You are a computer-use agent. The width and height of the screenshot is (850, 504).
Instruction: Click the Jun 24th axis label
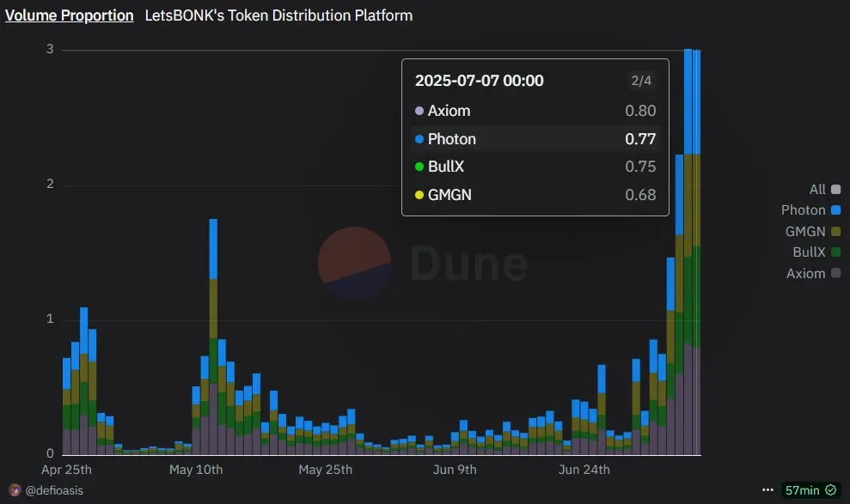[584, 470]
